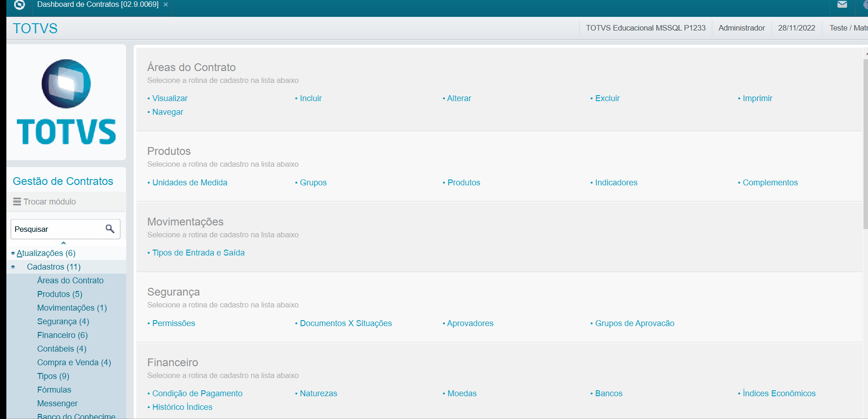Screen dimensions: 868x419
Task: Click the Navegar link
Action: coord(168,112)
